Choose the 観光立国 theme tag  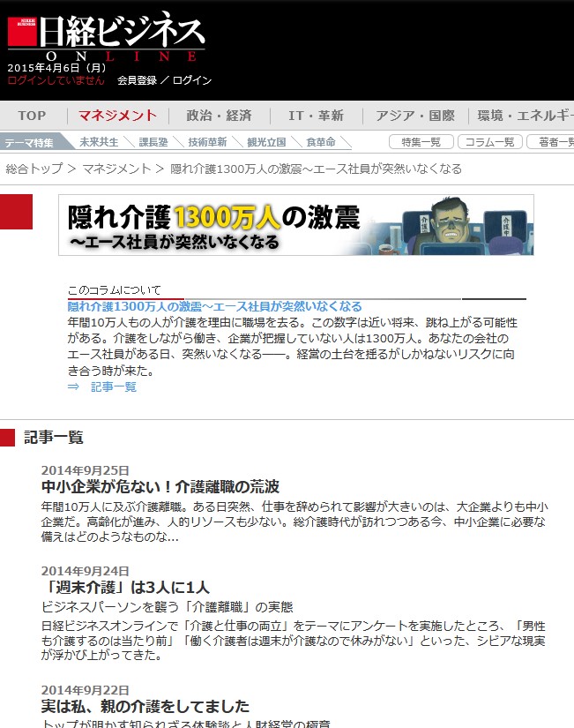pyautogui.click(x=265, y=142)
